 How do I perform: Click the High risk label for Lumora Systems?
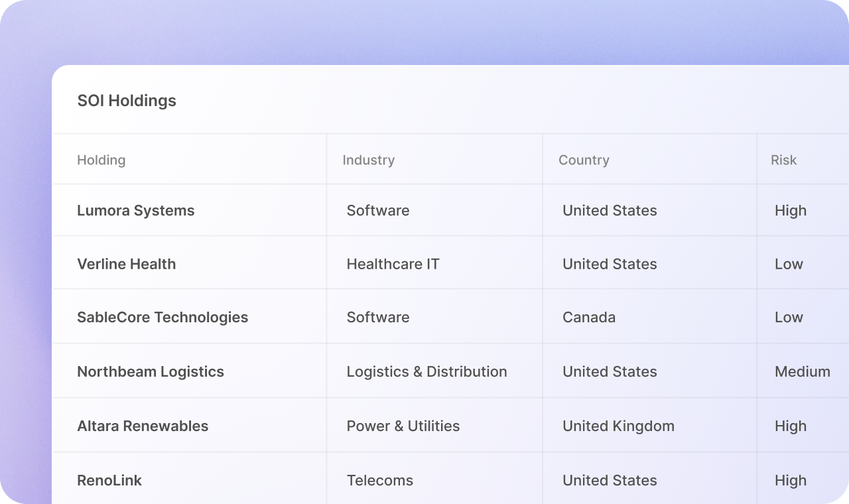tap(791, 210)
